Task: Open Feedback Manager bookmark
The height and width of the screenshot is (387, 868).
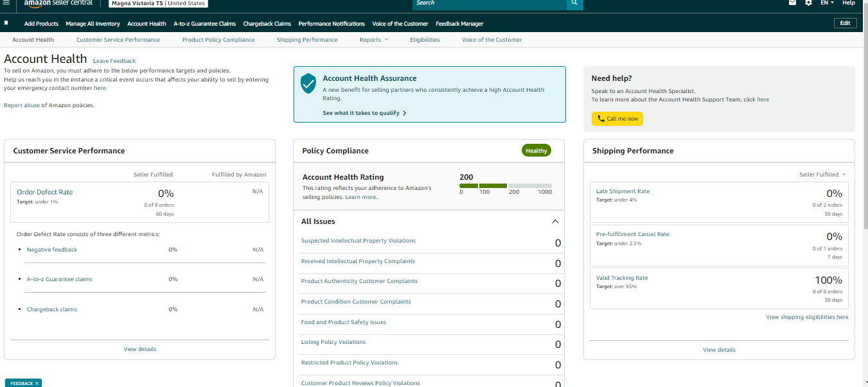Action: [459, 24]
